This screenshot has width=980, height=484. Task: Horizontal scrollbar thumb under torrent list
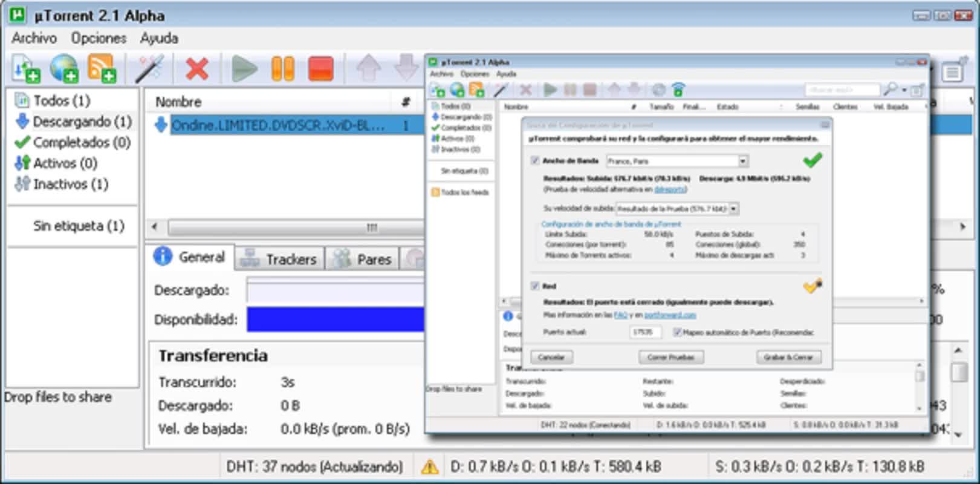296,227
